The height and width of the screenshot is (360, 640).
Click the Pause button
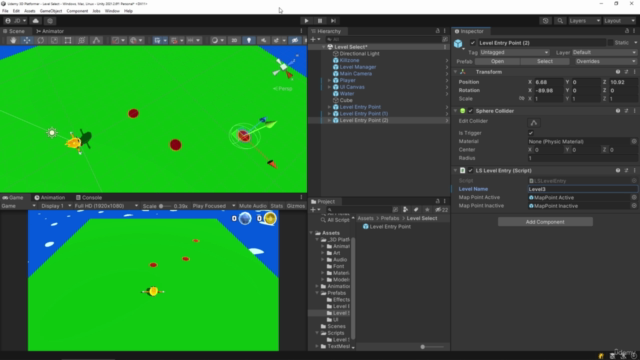(320, 21)
